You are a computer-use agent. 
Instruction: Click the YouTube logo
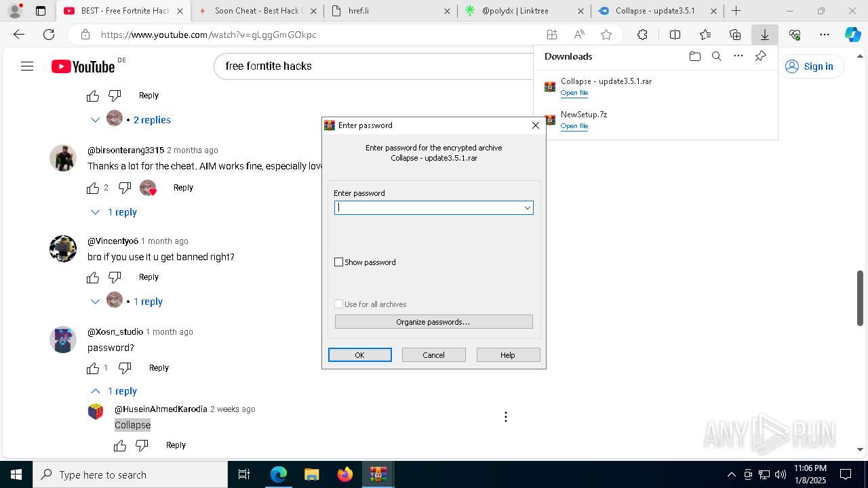tap(83, 66)
